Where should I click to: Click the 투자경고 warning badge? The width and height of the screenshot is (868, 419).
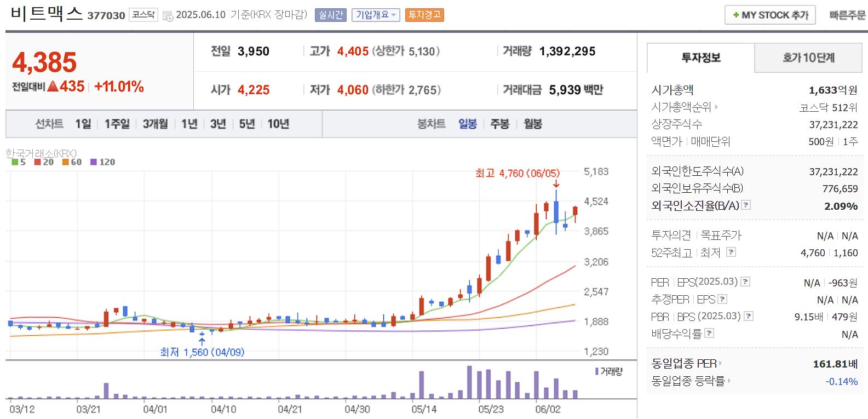(x=424, y=15)
